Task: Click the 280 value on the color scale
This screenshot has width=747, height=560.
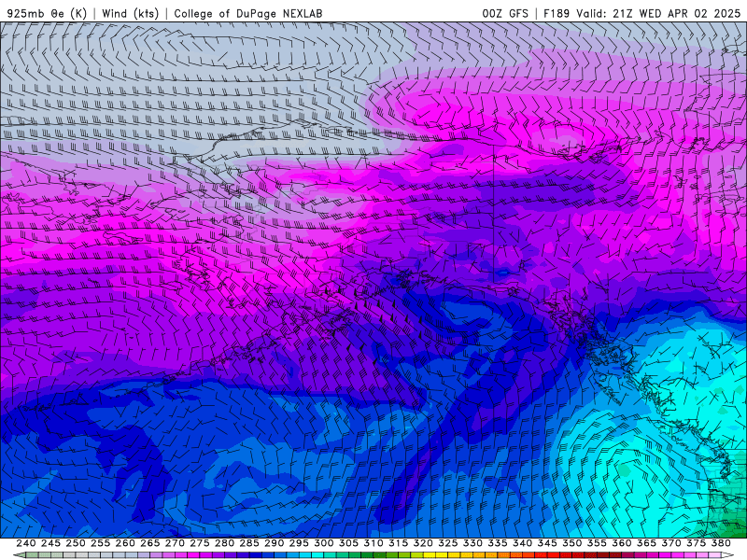Action: [x=224, y=543]
